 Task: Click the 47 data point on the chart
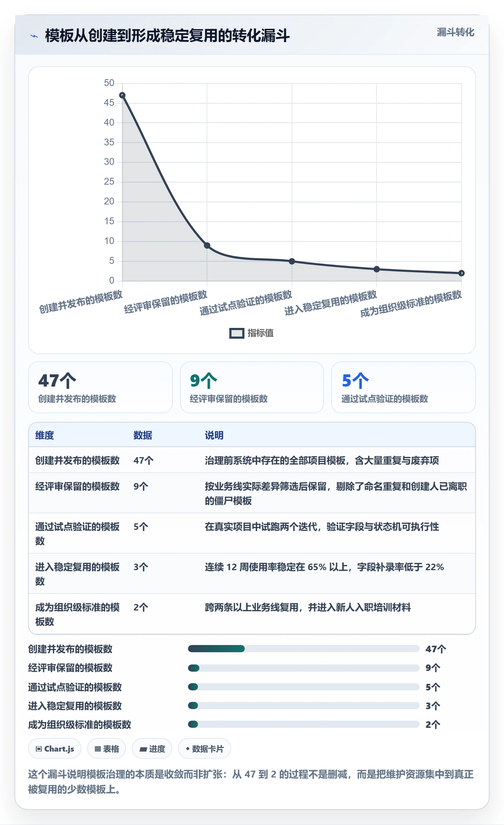(x=122, y=95)
